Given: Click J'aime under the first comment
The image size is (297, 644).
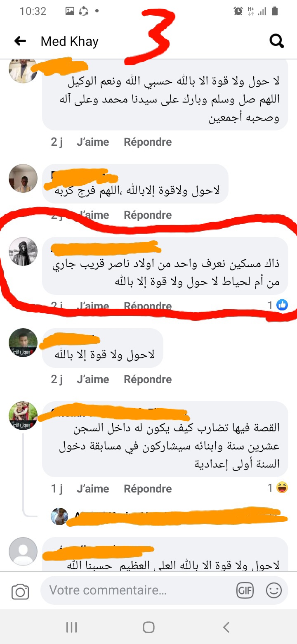Looking at the screenshot, I should pyautogui.click(x=93, y=142).
